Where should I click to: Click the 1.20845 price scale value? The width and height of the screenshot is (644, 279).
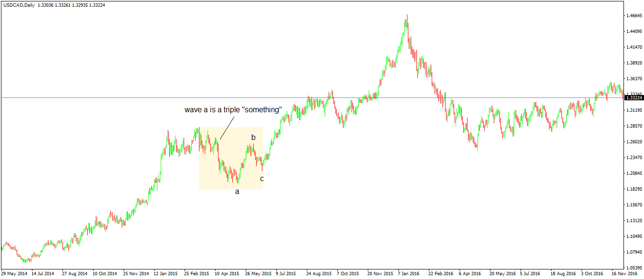point(634,173)
